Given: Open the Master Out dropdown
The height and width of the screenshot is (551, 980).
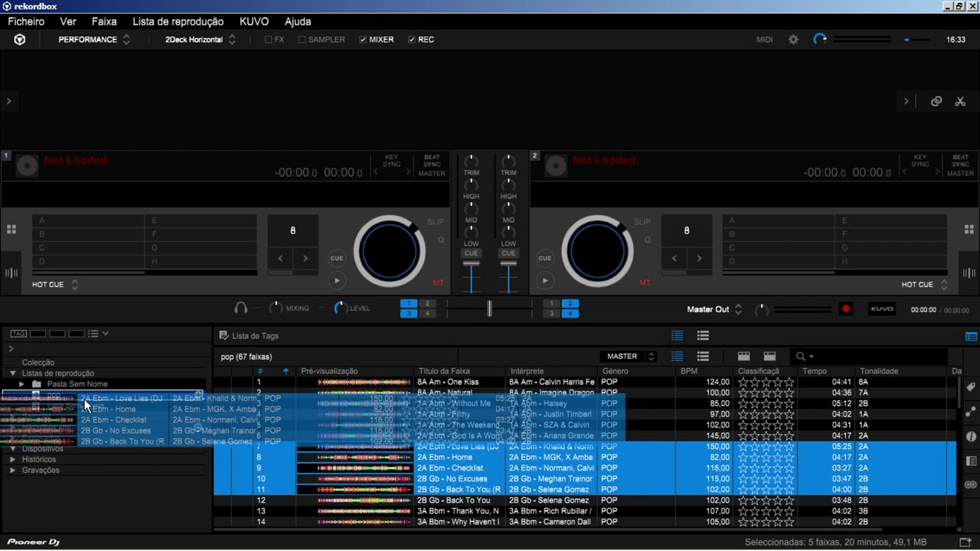Looking at the screenshot, I should 715,309.
